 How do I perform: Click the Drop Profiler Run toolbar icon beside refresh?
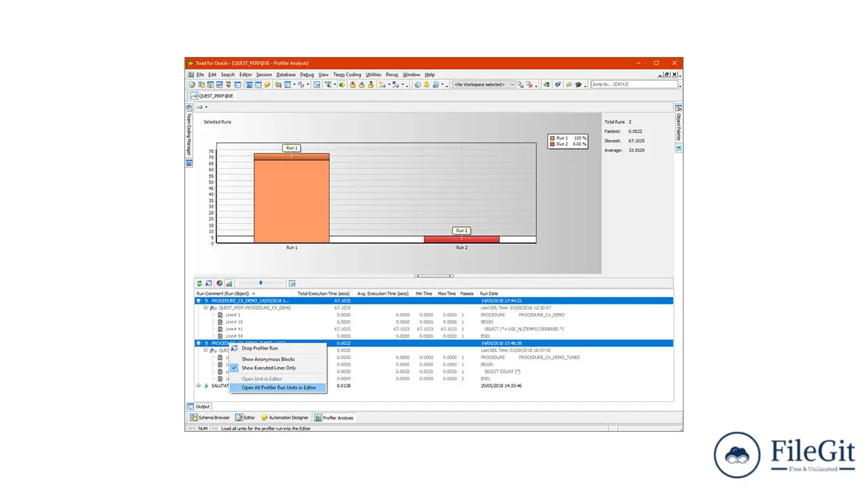(x=209, y=283)
